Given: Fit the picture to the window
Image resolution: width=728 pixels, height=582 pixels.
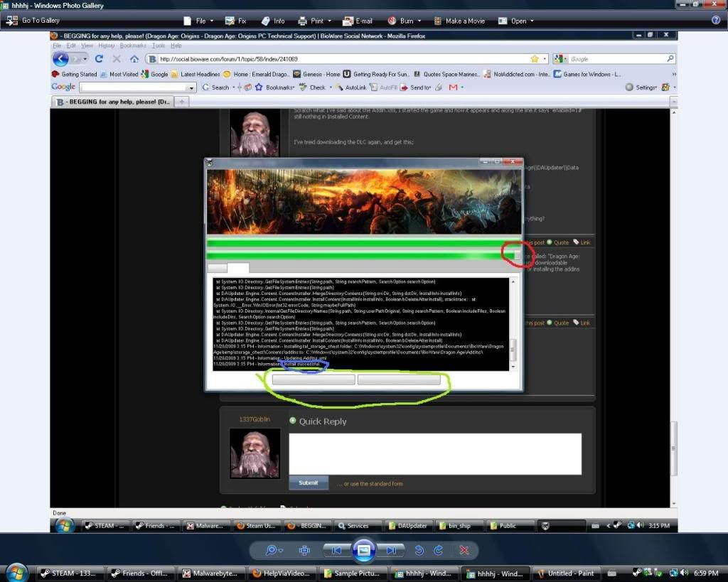Looking at the screenshot, I should [305, 550].
